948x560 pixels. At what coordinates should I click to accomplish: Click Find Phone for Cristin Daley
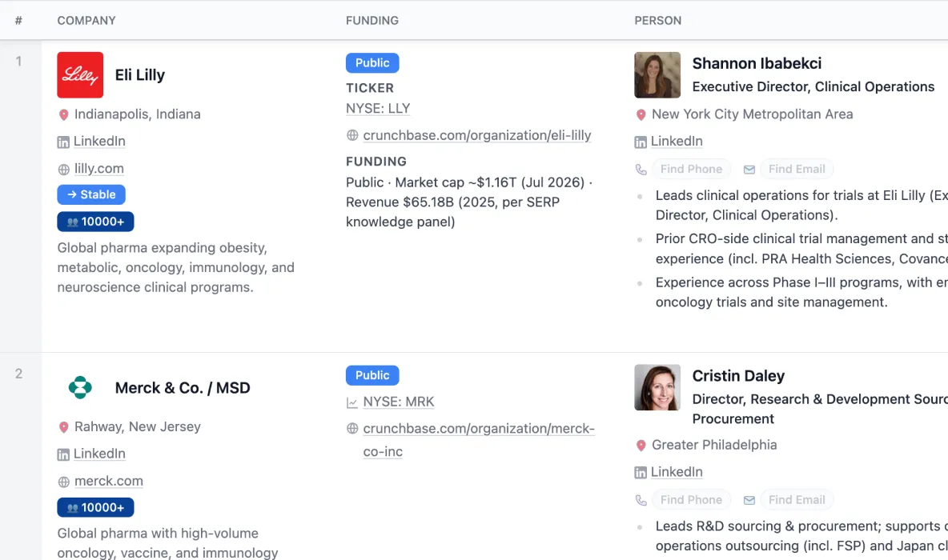pos(691,499)
